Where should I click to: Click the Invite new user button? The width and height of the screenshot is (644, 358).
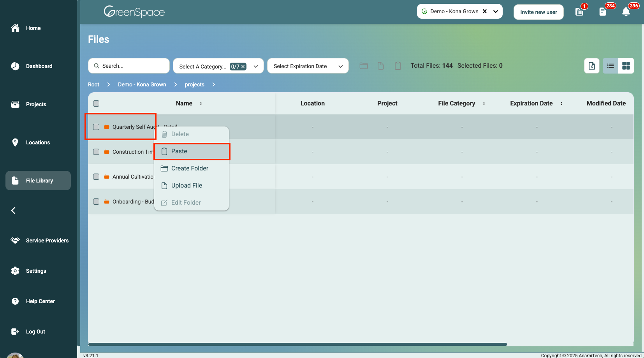point(538,12)
